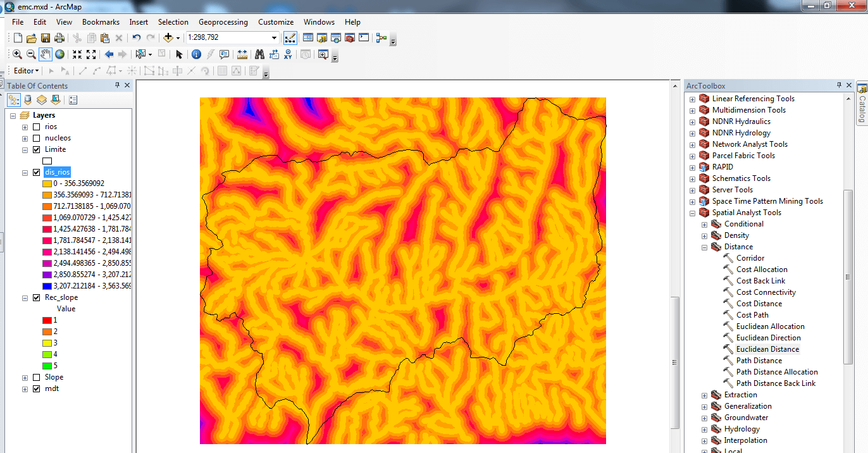
Task: Collapse the Distance toolset
Action: (x=705, y=247)
